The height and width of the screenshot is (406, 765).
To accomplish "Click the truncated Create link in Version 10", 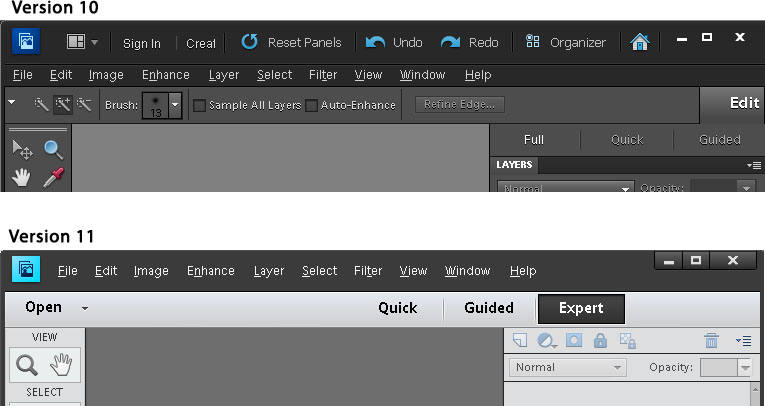I will click(x=201, y=43).
